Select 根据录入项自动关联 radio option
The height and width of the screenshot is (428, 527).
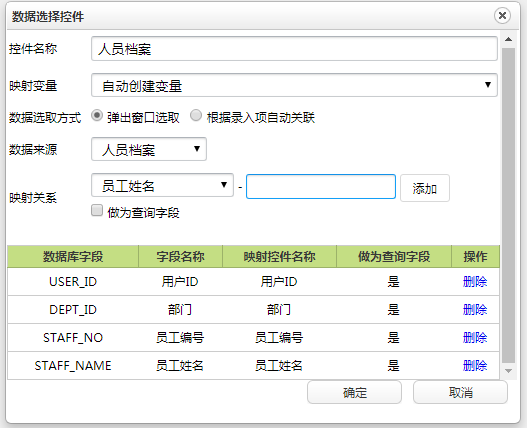click(196, 116)
